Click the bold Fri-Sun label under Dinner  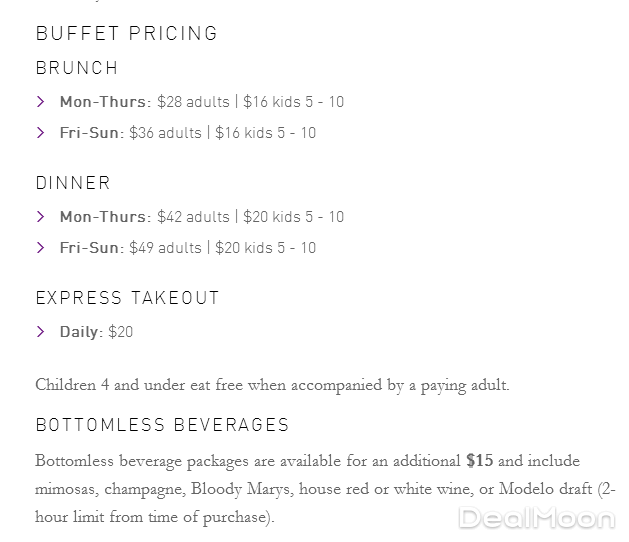pos(91,247)
